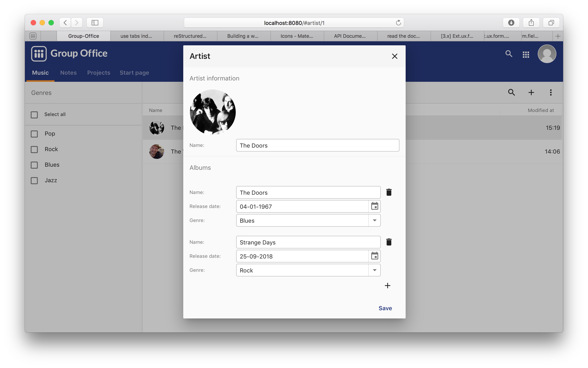Open the global search in header
Image resolution: width=588 pixels, height=368 pixels.
coord(509,54)
